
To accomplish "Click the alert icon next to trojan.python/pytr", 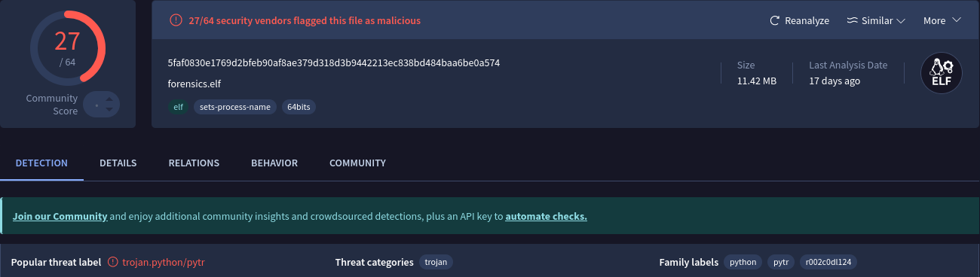I will (x=113, y=262).
